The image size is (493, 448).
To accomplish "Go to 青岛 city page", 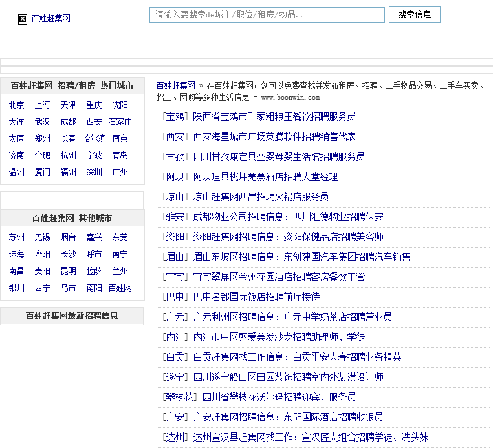I will pyautogui.click(x=120, y=155).
